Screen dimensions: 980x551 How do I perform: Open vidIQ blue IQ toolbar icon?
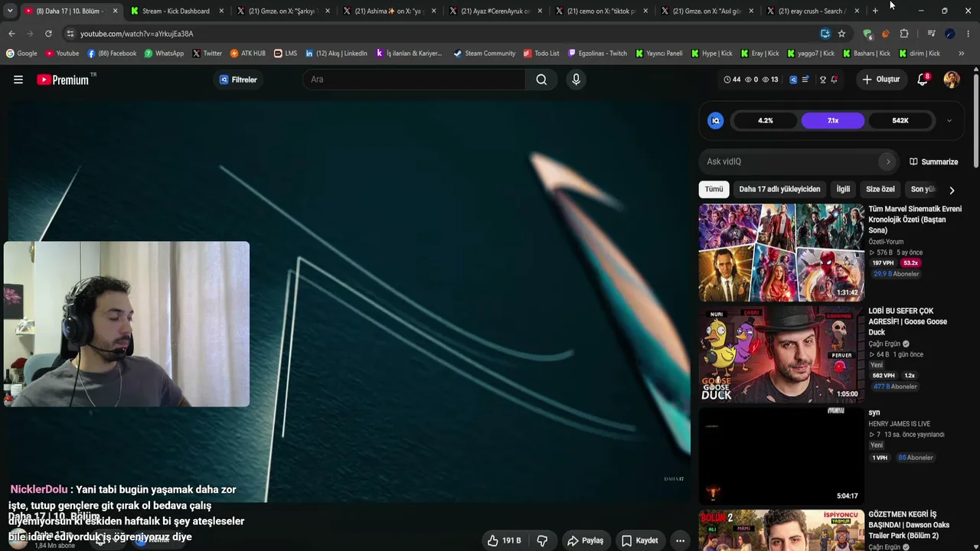(x=793, y=80)
